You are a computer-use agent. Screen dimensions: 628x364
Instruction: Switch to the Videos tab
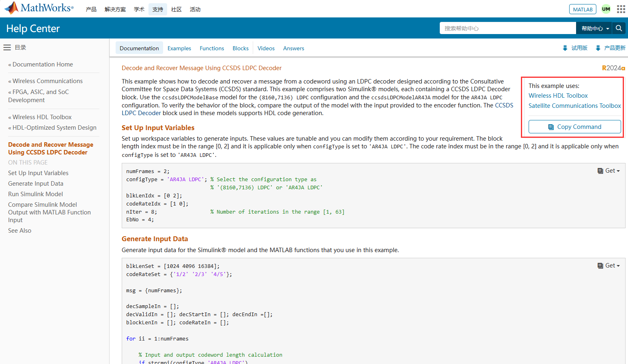266,48
